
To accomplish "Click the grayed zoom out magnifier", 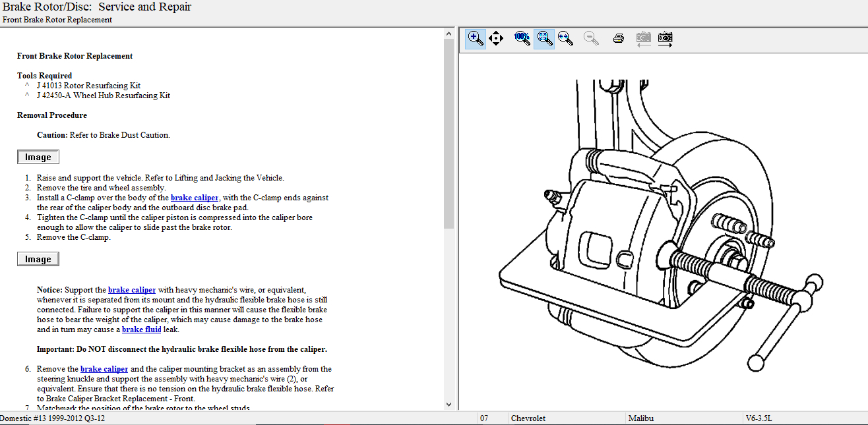I will click(x=592, y=38).
